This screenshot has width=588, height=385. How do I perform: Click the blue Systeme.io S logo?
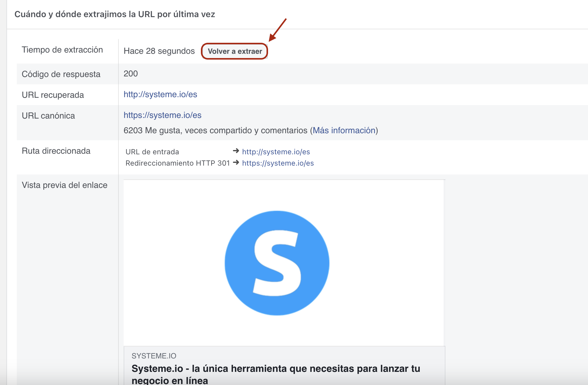pos(277,263)
